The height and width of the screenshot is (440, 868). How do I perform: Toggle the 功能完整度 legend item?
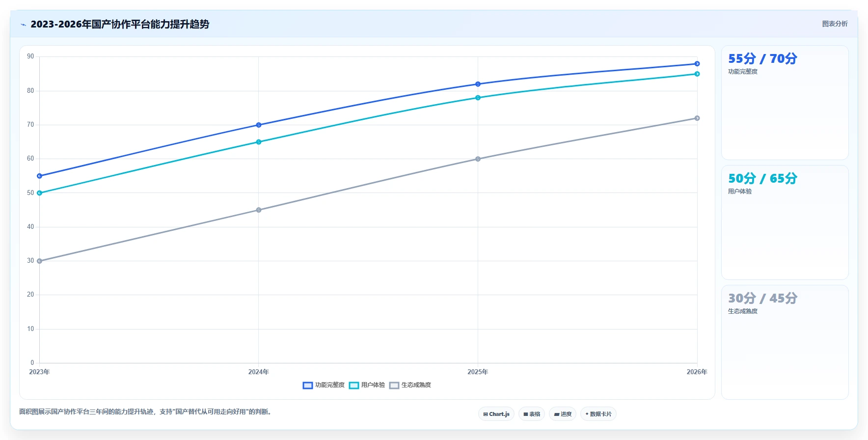(x=324, y=385)
